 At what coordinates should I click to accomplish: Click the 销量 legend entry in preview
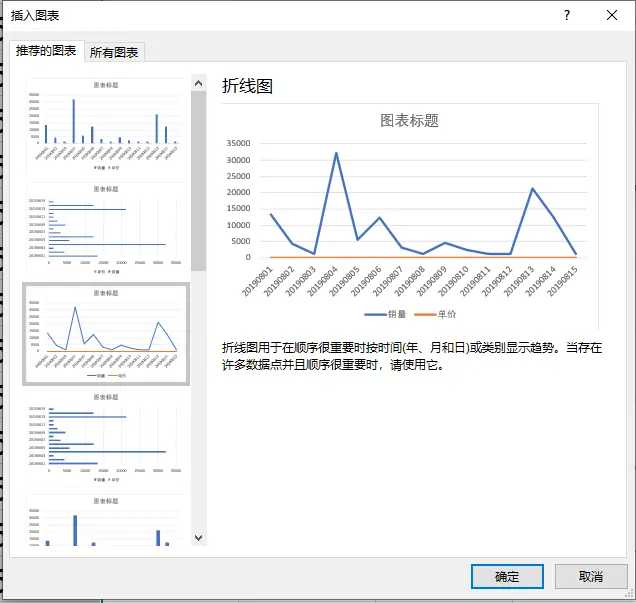385,314
